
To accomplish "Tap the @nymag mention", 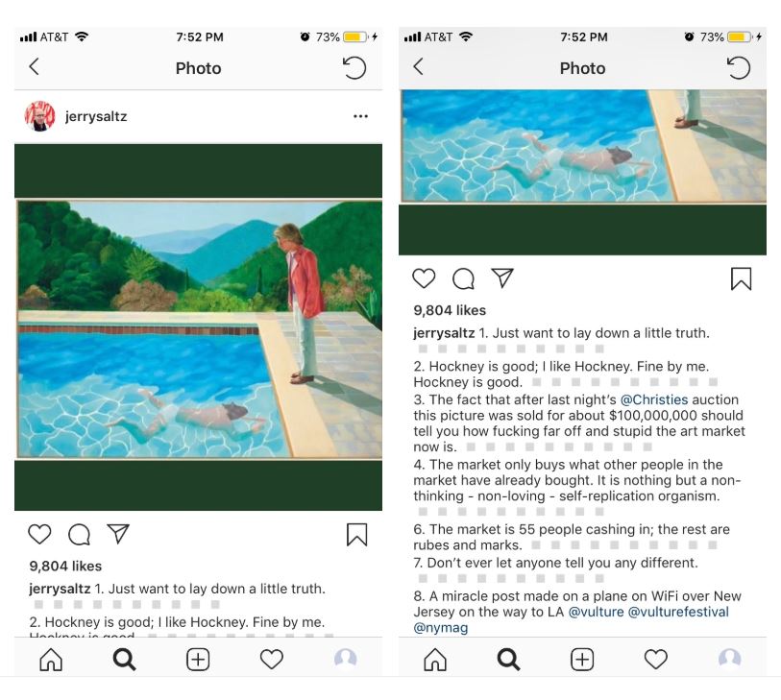I will point(440,628).
